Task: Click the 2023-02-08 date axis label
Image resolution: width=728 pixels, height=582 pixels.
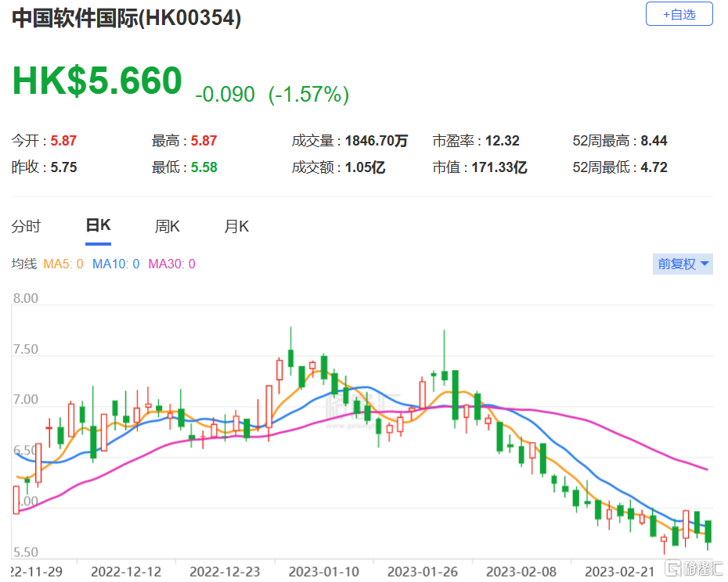Action: point(521,572)
